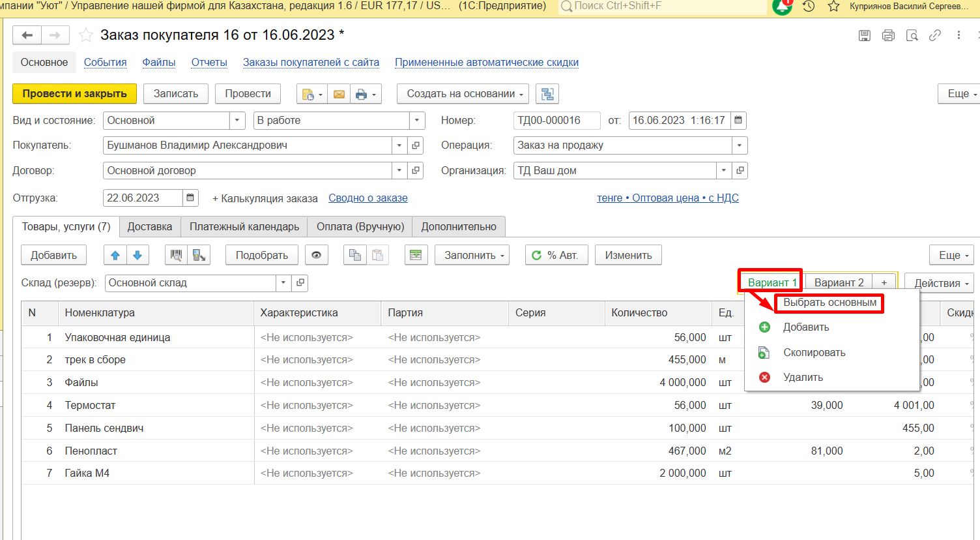Move row up with blue arrow

click(115, 255)
